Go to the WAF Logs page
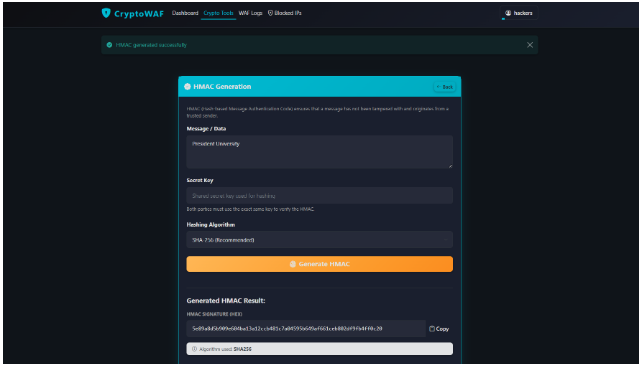Viewport: 641px width, 365px height. (251, 13)
